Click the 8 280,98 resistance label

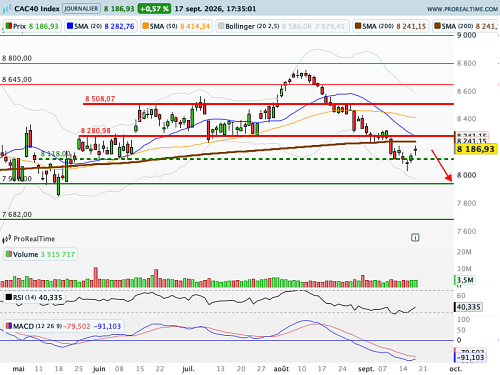(x=95, y=131)
